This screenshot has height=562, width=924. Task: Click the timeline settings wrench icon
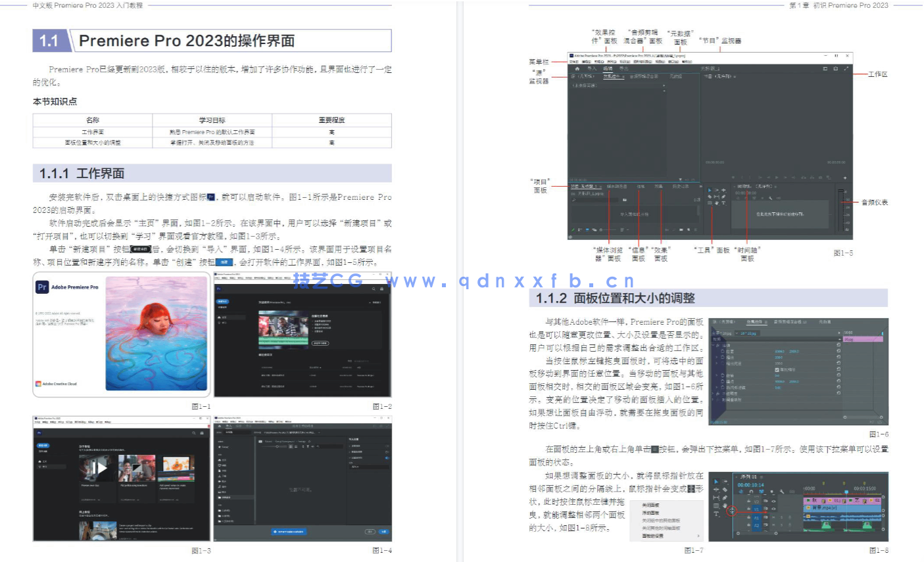[x=782, y=492]
